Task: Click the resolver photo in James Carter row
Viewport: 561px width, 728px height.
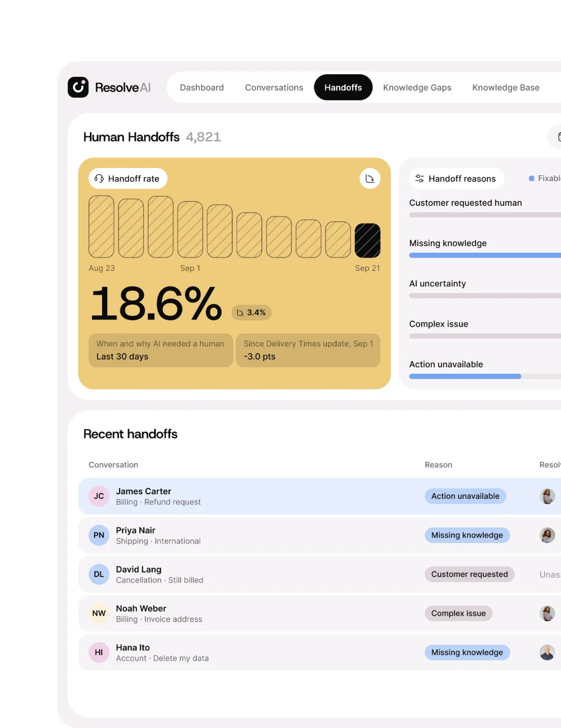Action: tap(547, 496)
